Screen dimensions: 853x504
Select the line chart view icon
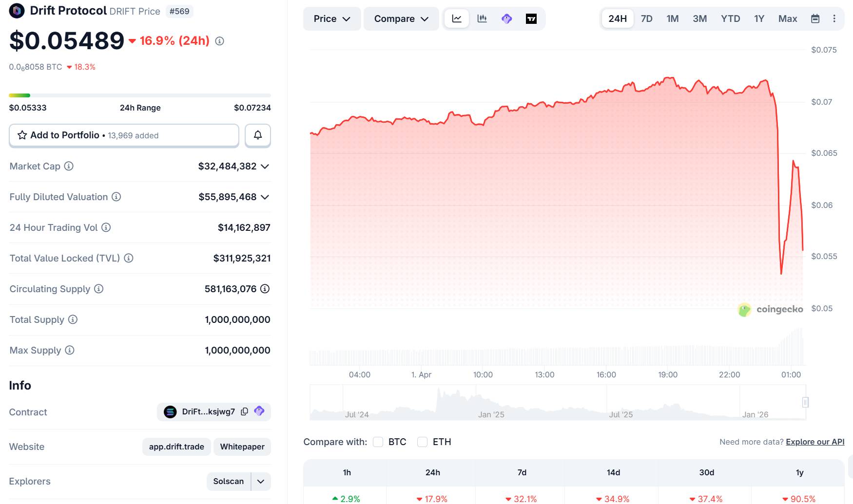coord(456,19)
